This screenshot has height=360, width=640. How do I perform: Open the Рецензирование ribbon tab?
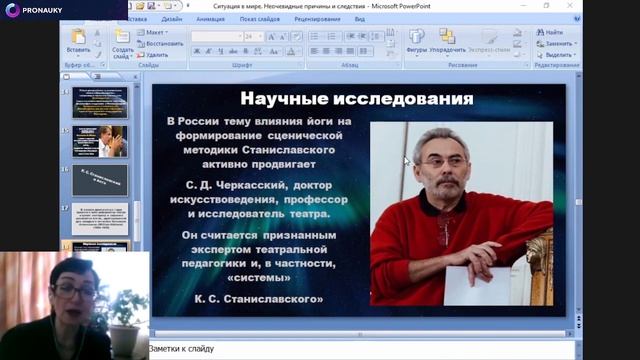(317, 19)
